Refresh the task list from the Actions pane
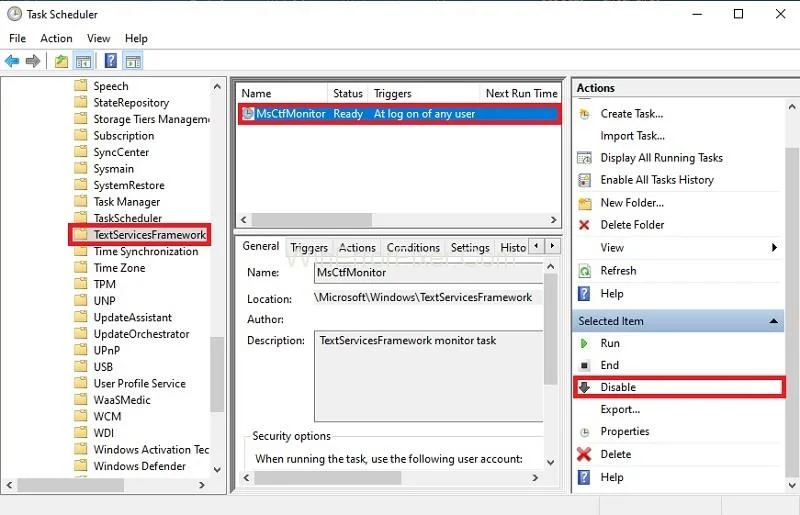This screenshot has height=515, width=800. pyautogui.click(x=618, y=271)
